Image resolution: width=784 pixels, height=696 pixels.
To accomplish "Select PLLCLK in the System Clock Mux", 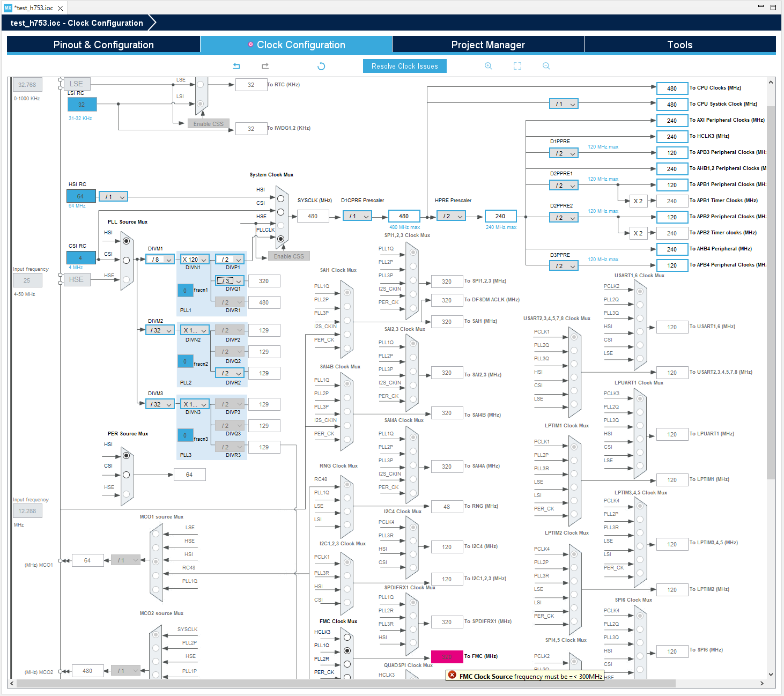I will [x=281, y=239].
